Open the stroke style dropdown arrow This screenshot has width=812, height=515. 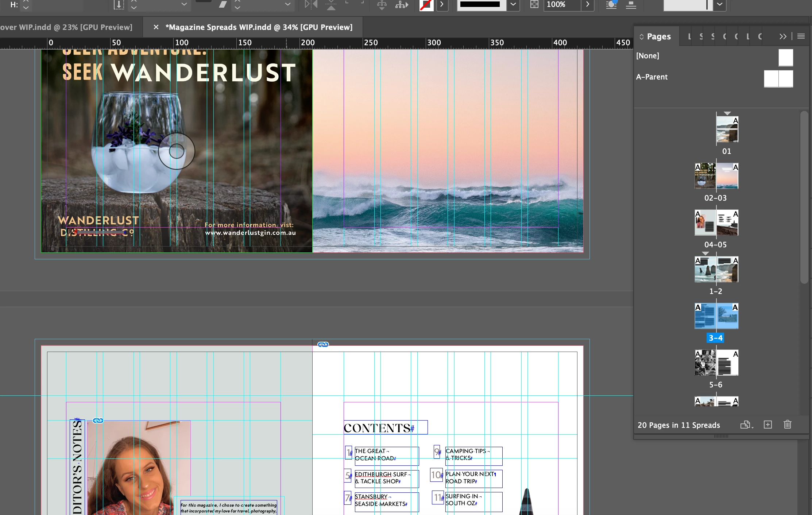click(513, 5)
